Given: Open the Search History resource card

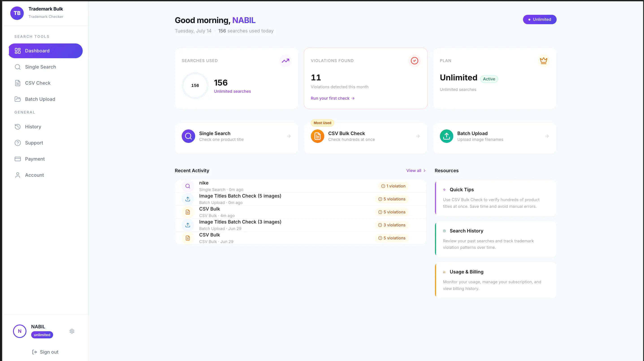Looking at the screenshot, I should tap(495, 239).
